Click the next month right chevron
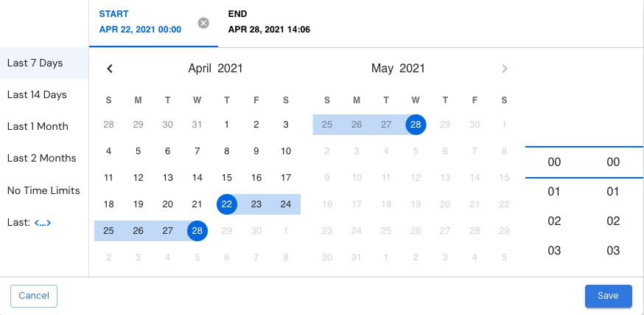644x315 pixels. 505,69
